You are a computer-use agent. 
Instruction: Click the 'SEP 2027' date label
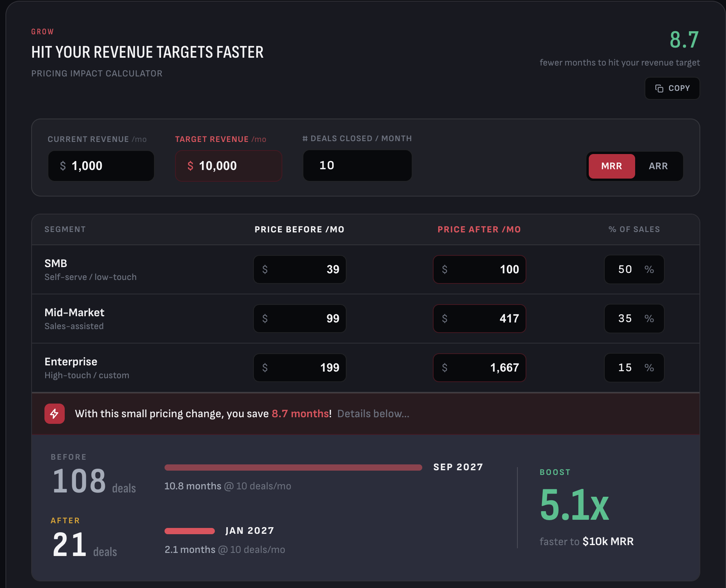pos(458,467)
